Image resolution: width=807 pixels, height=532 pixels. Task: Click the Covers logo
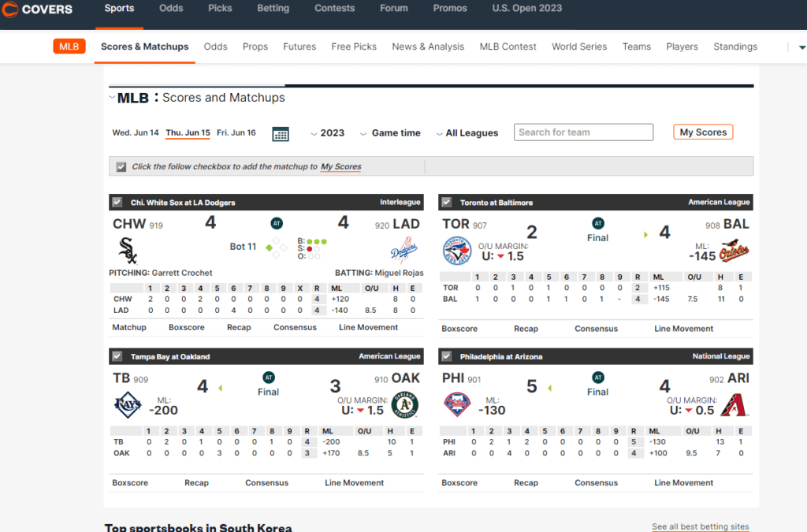tap(37, 9)
